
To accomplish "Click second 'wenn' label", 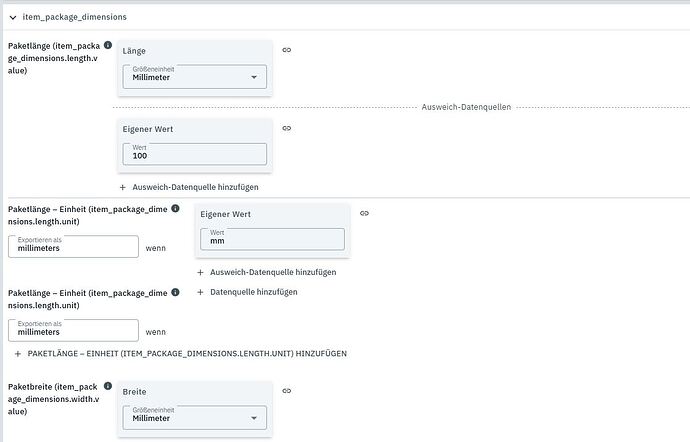I will tap(156, 332).
